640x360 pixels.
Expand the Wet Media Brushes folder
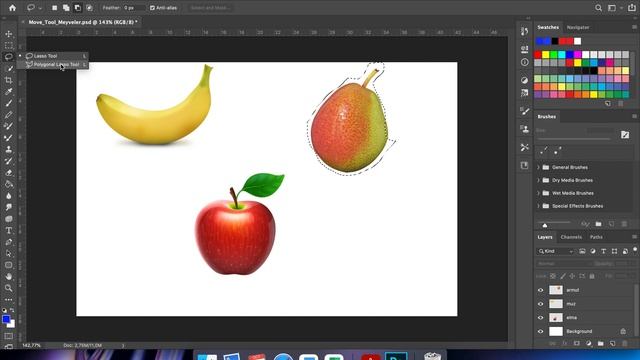click(538, 193)
